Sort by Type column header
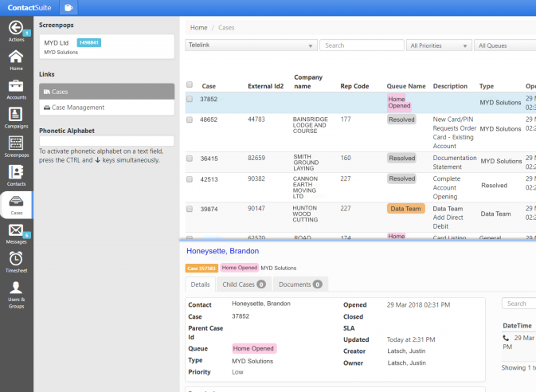This screenshot has height=392, width=536. point(487,86)
